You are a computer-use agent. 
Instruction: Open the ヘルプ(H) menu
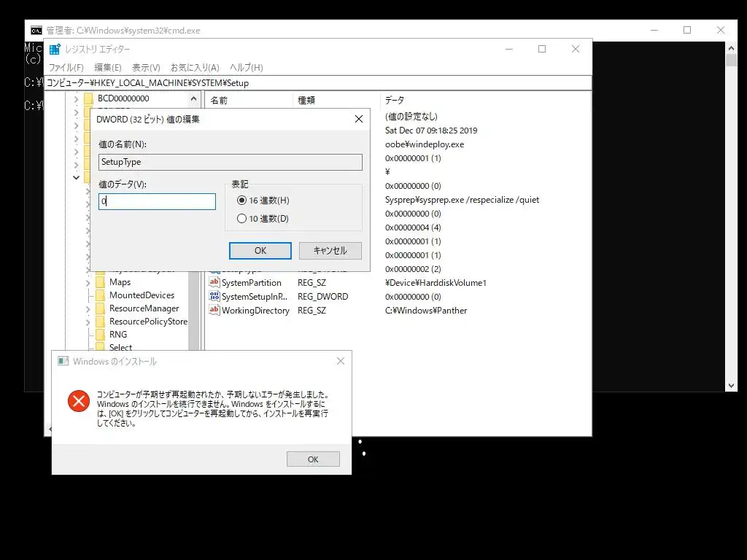247,68
